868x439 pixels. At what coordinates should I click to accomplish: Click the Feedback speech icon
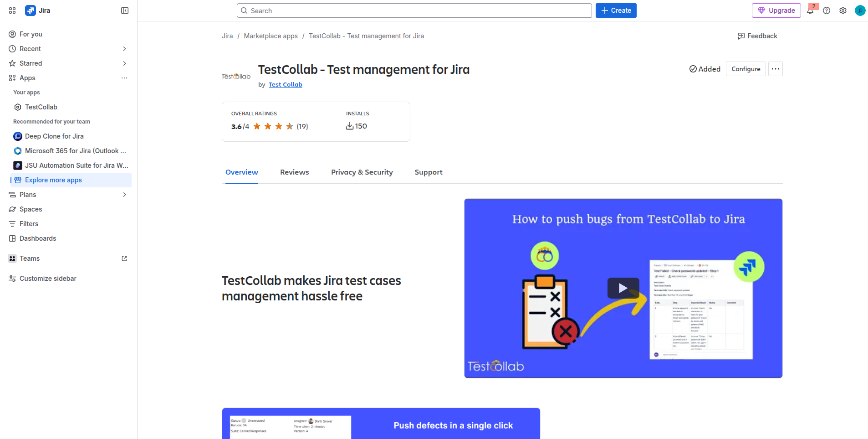(x=741, y=36)
